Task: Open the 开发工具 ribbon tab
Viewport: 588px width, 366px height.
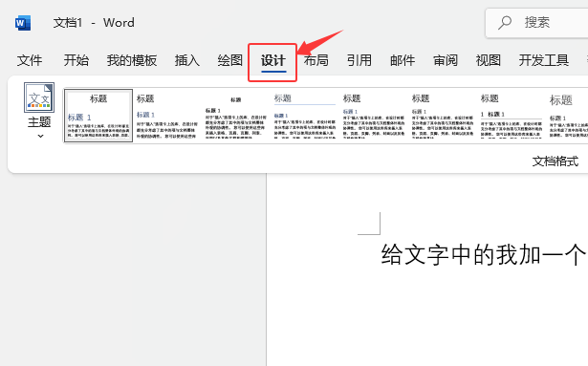Action: tap(544, 60)
